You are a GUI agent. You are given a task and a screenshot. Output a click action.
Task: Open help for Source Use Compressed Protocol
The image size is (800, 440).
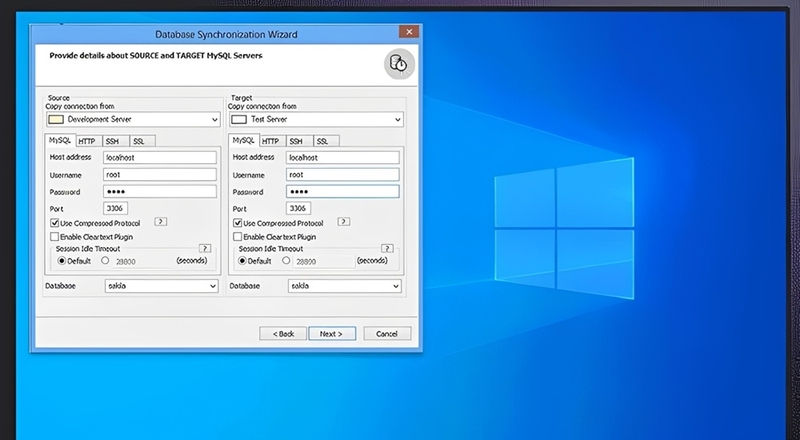coord(161,222)
